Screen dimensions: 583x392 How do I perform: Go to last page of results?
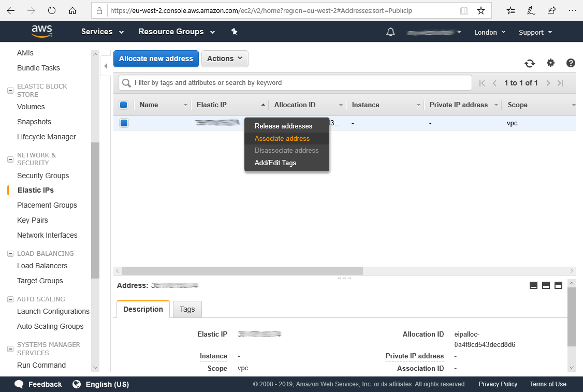[x=560, y=83]
